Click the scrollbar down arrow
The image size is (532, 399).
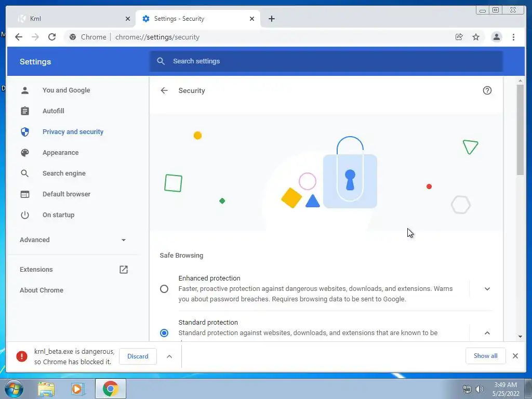521,337
